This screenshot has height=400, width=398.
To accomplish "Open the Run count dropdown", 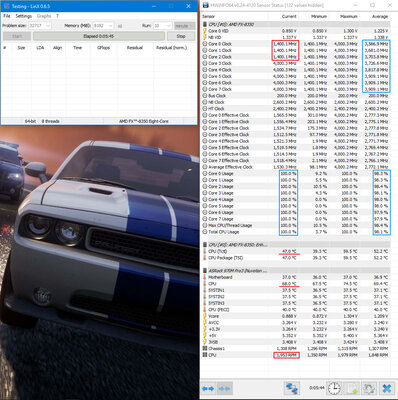I will coord(162,26).
